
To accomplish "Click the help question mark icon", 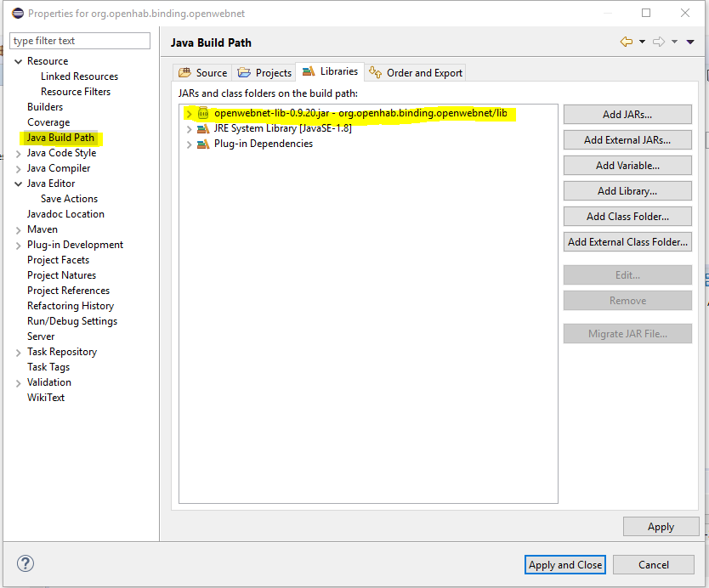I will [x=26, y=563].
